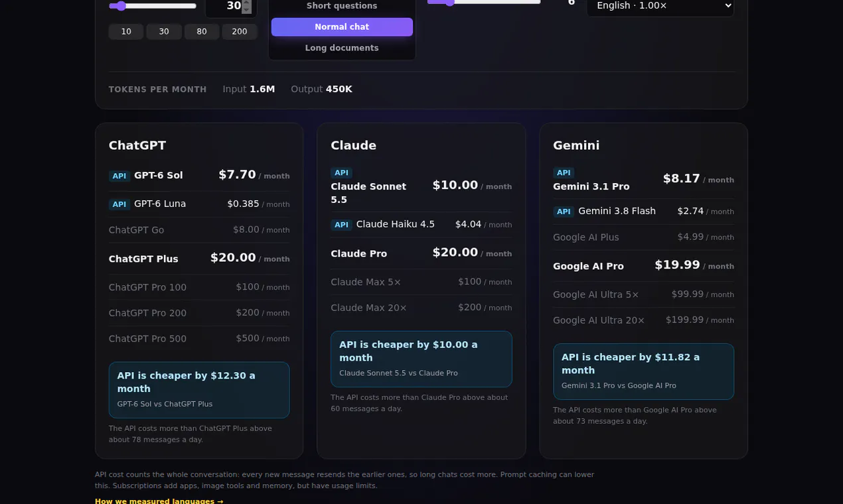Click the Claude Sonnet 5.5 vs Claude Pro caption

(x=398, y=373)
